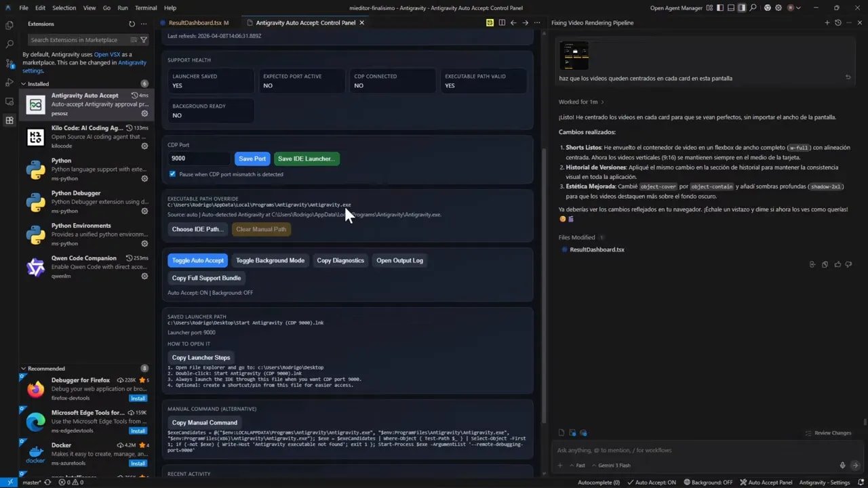Toggle pause on CDP port mismatch checkbox
The width and height of the screenshot is (868, 488).
172,174
